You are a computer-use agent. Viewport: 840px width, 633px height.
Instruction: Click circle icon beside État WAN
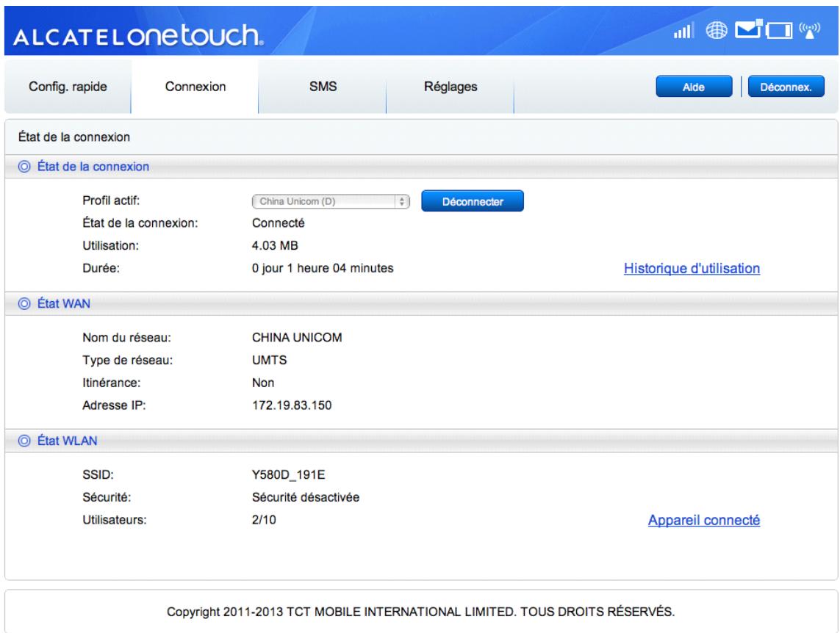(x=24, y=303)
